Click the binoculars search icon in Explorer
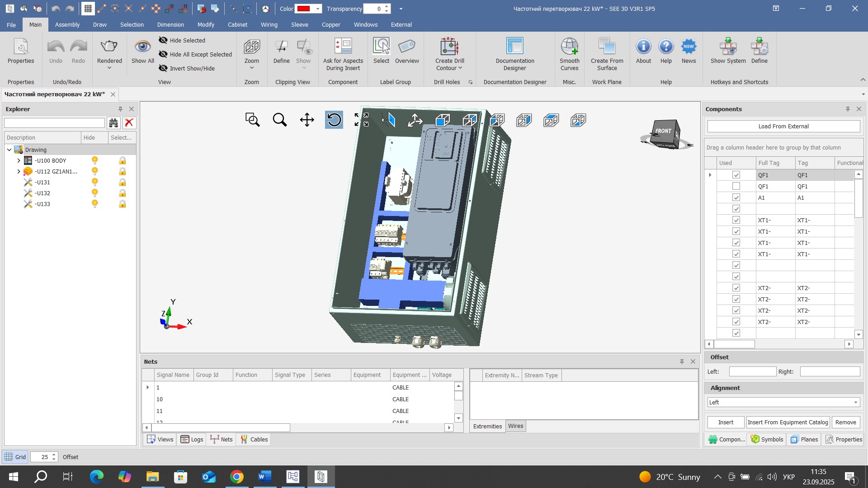The width and height of the screenshot is (868, 488). 113,123
